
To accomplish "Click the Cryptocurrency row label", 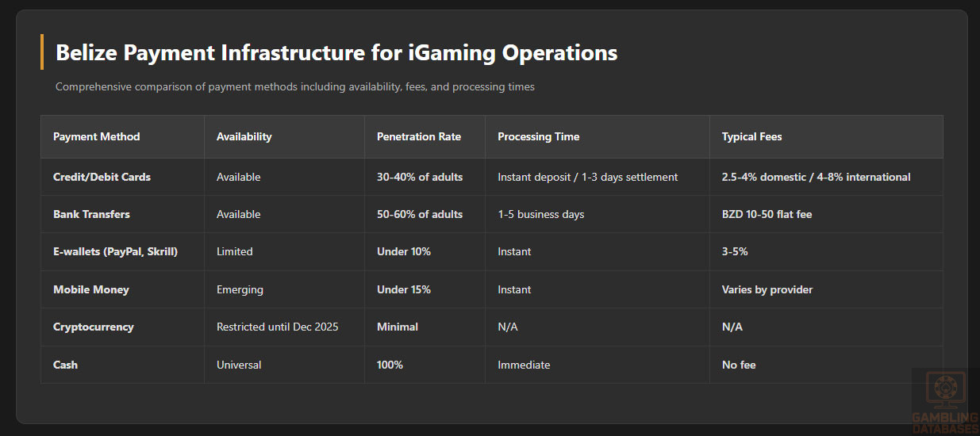I will point(93,327).
